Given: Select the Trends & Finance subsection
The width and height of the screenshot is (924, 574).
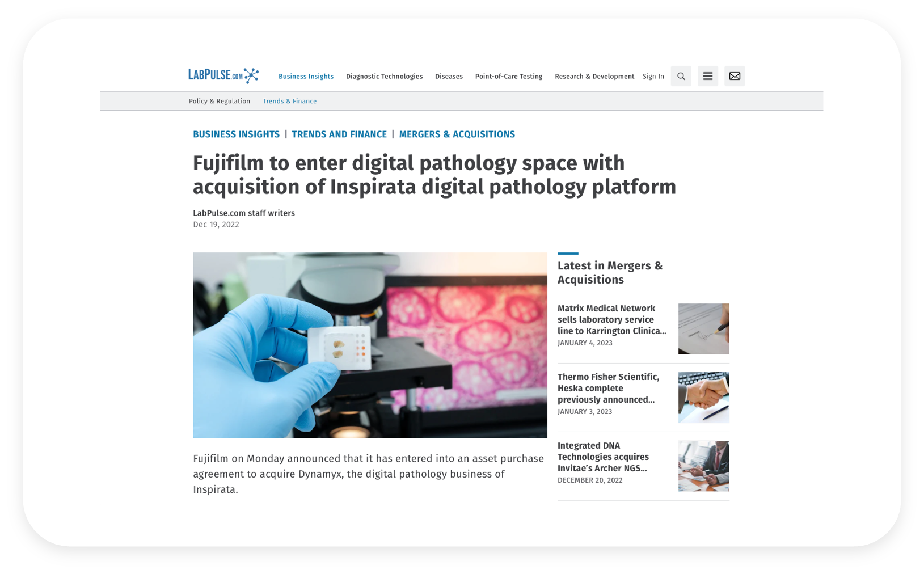Looking at the screenshot, I should point(289,102).
